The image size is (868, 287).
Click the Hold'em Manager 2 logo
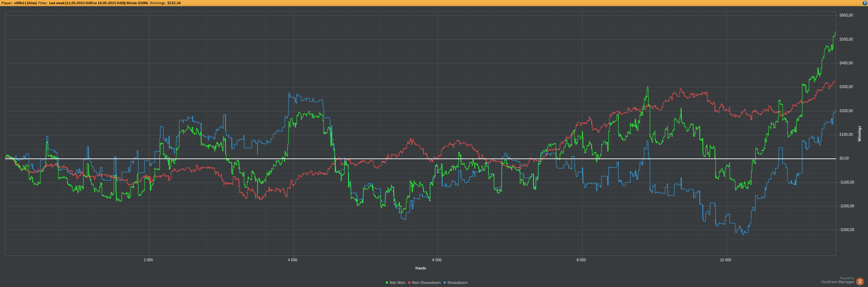[860, 282]
